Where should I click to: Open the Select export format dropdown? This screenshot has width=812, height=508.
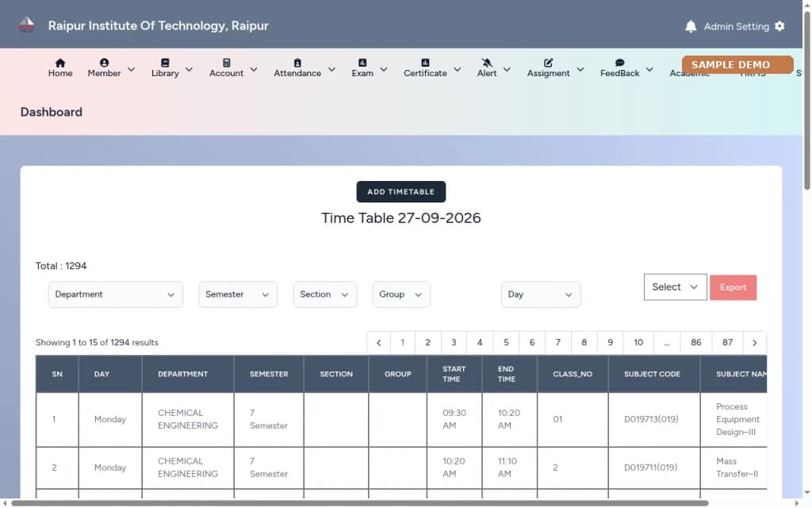point(675,287)
